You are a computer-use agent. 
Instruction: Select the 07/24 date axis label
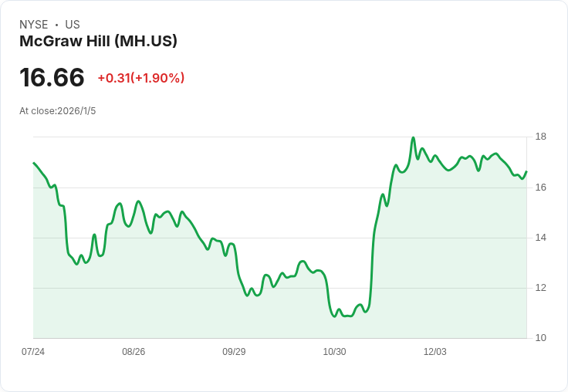[33, 351]
